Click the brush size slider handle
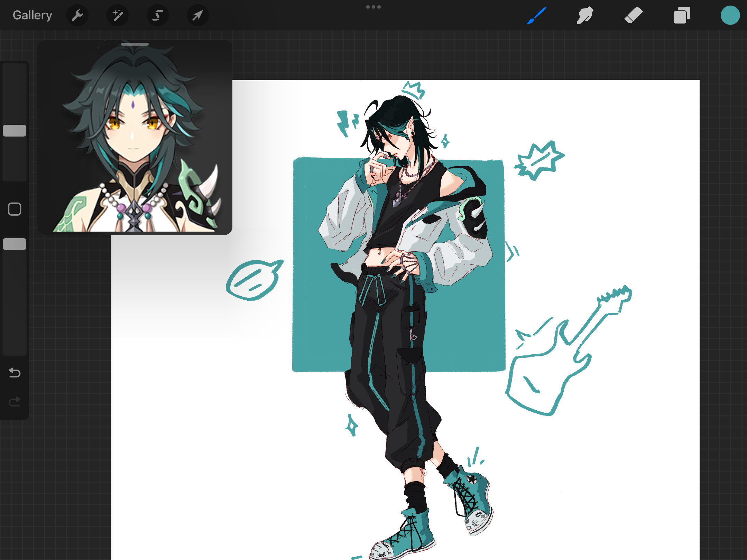 tap(15, 131)
